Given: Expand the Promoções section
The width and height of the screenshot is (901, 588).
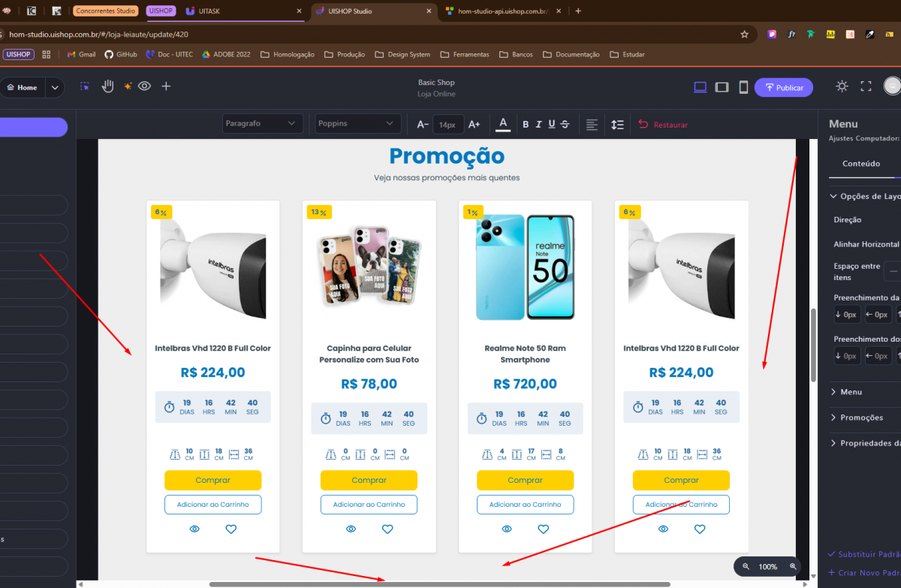Looking at the screenshot, I should tap(861, 418).
